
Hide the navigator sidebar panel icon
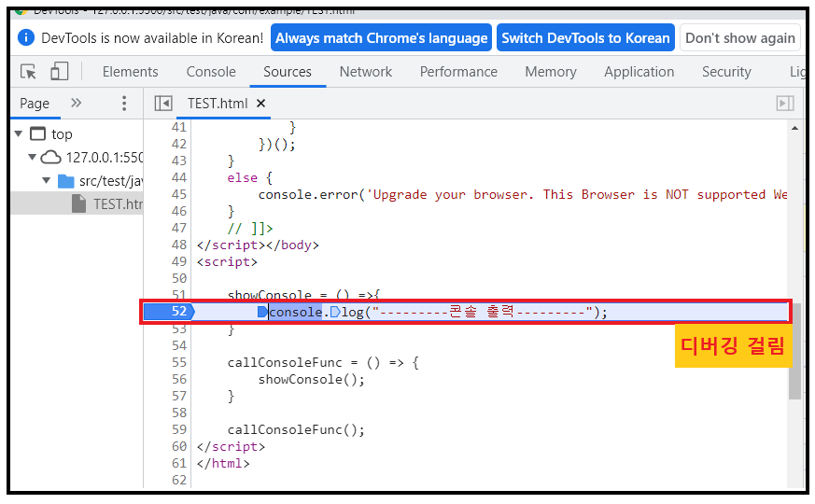163,104
